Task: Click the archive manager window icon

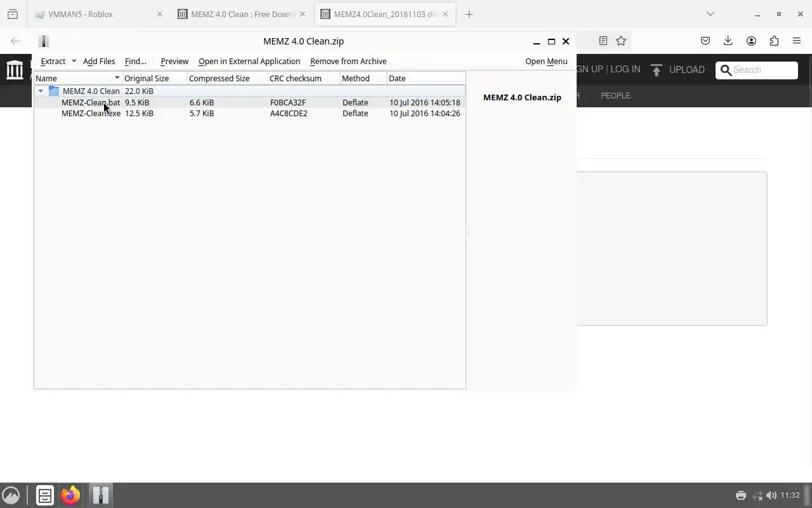Action: pos(44,41)
